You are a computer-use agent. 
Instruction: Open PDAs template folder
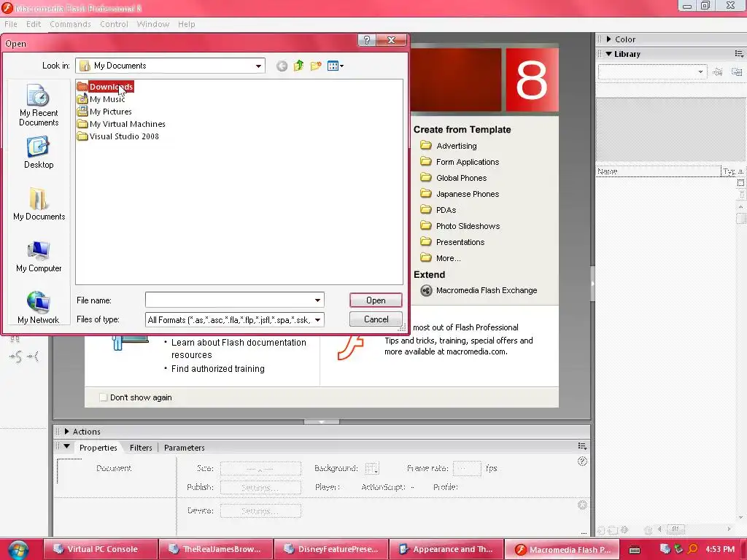point(438,210)
